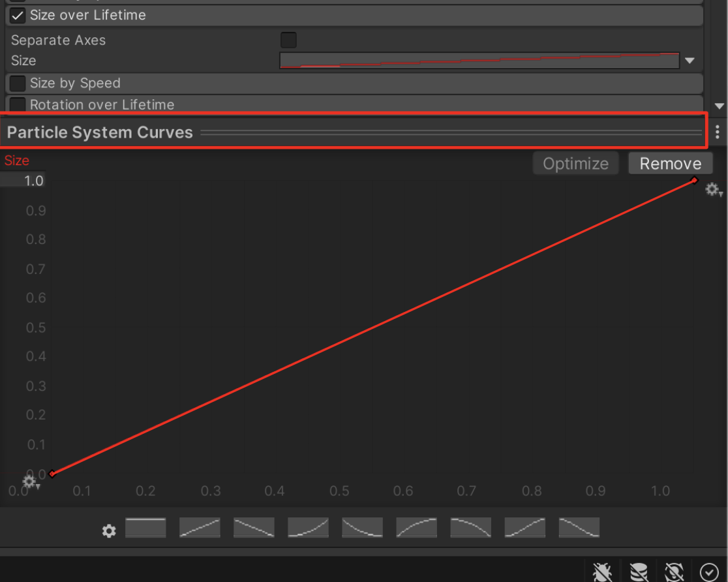The width and height of the screenshot is (728, 582).
Task: Click the Particle System Curves header
Action: [x=100, y=132]
